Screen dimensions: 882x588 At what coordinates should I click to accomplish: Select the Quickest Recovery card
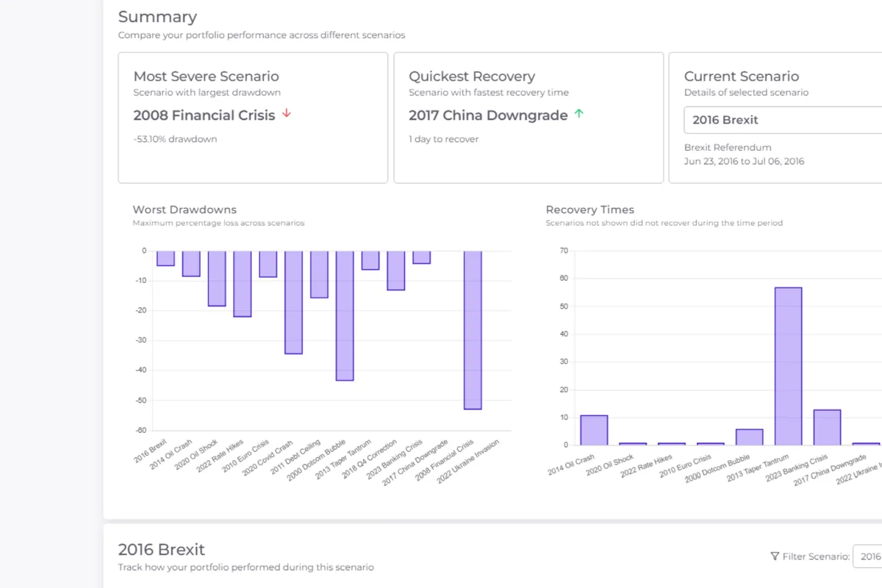point(528,118)
